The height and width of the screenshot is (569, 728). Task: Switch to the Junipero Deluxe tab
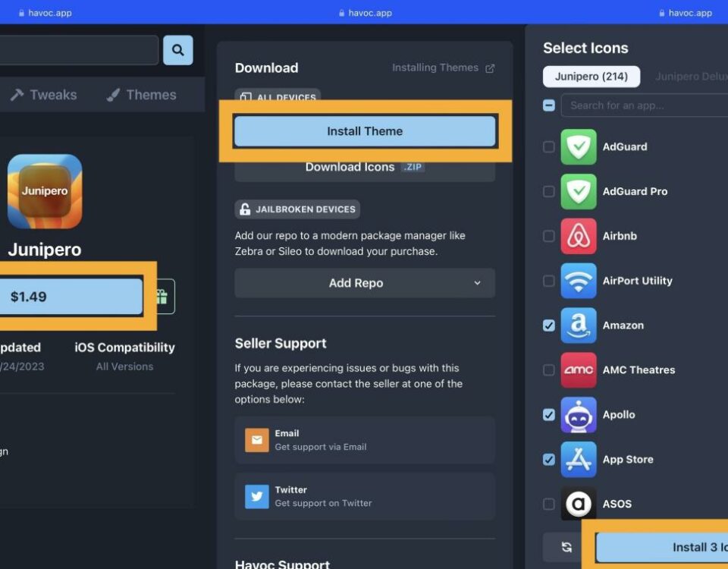(x=691, y=77)
